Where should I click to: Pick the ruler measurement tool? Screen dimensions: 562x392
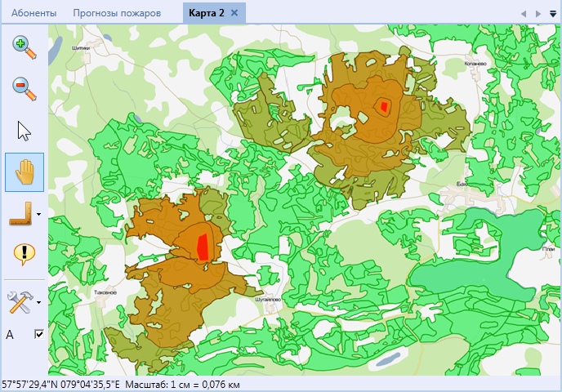click(20, 214)
